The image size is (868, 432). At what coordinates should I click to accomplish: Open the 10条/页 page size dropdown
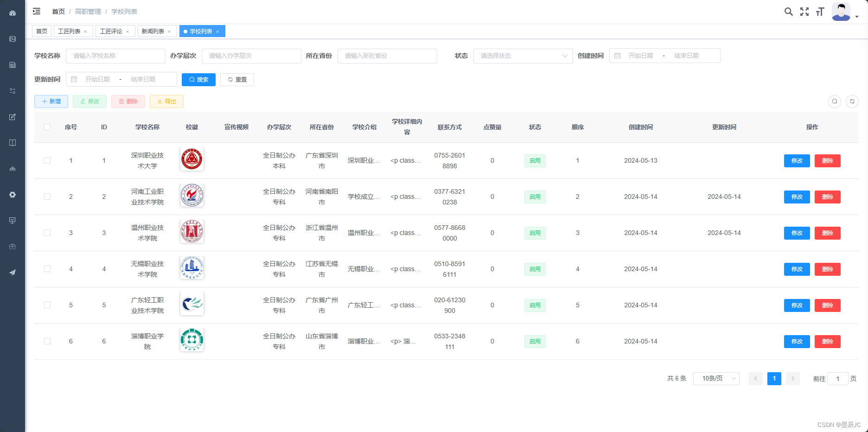(716, 379)
